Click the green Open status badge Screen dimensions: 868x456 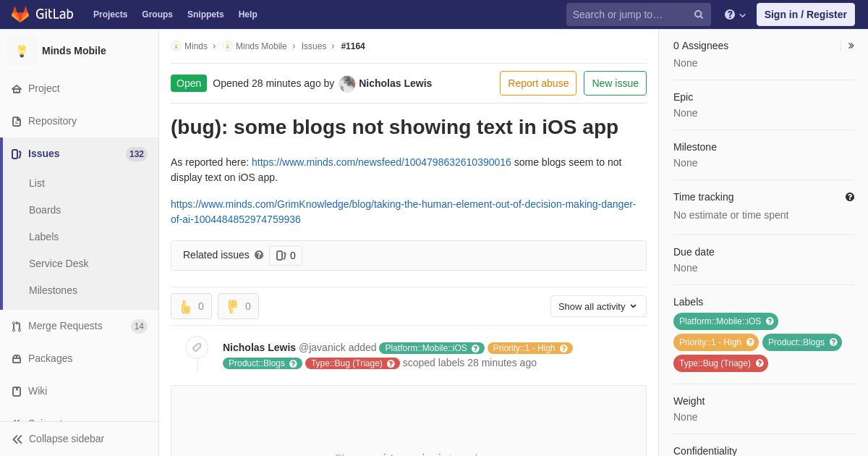pyautogui.click(x=189, y=83)
